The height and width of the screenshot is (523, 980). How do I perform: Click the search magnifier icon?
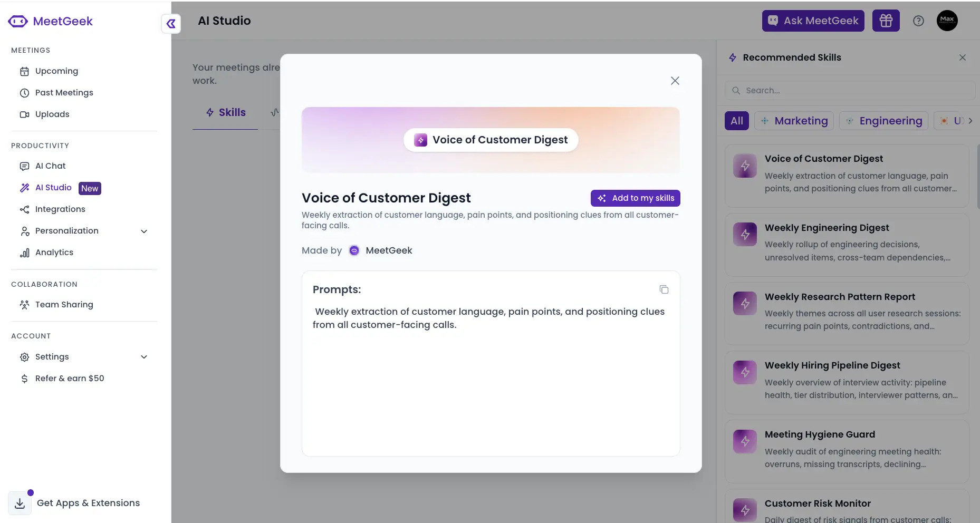click(736, 91)
